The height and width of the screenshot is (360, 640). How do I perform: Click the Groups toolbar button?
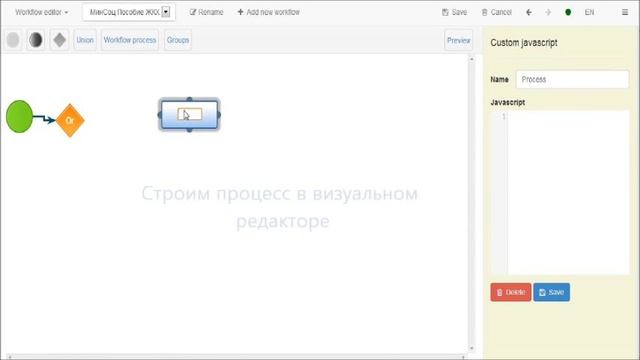tap(178, 40)
